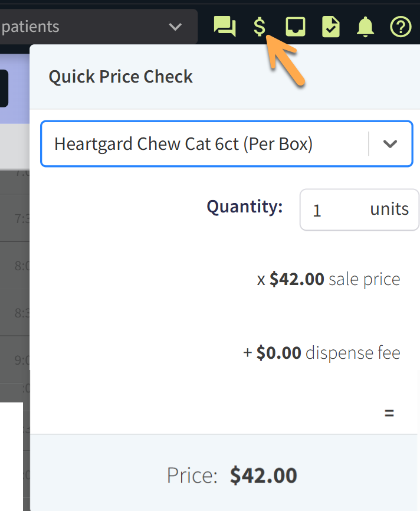Click the chevron beside the medication name
420x511 pixels.
(x=390, y=143)
